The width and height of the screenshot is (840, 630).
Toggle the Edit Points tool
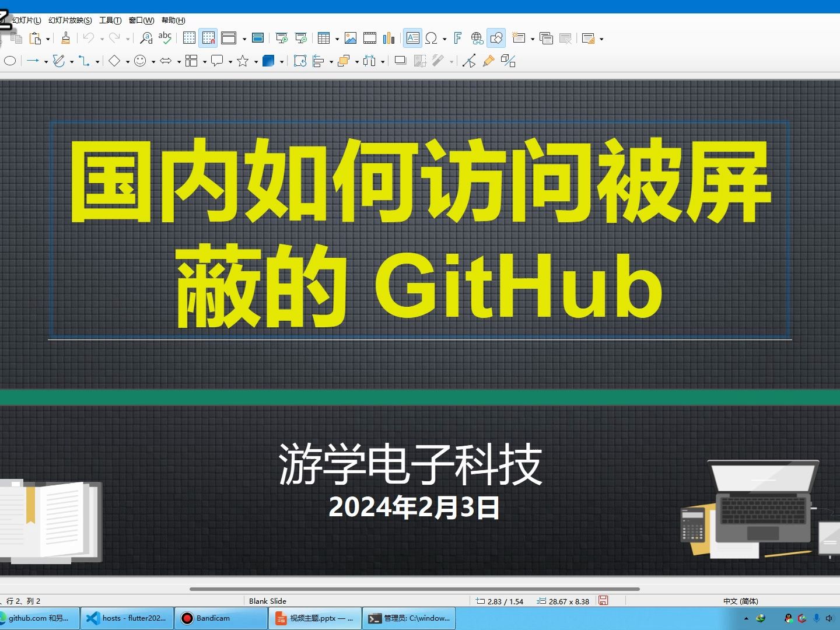(x=469, y=61)
